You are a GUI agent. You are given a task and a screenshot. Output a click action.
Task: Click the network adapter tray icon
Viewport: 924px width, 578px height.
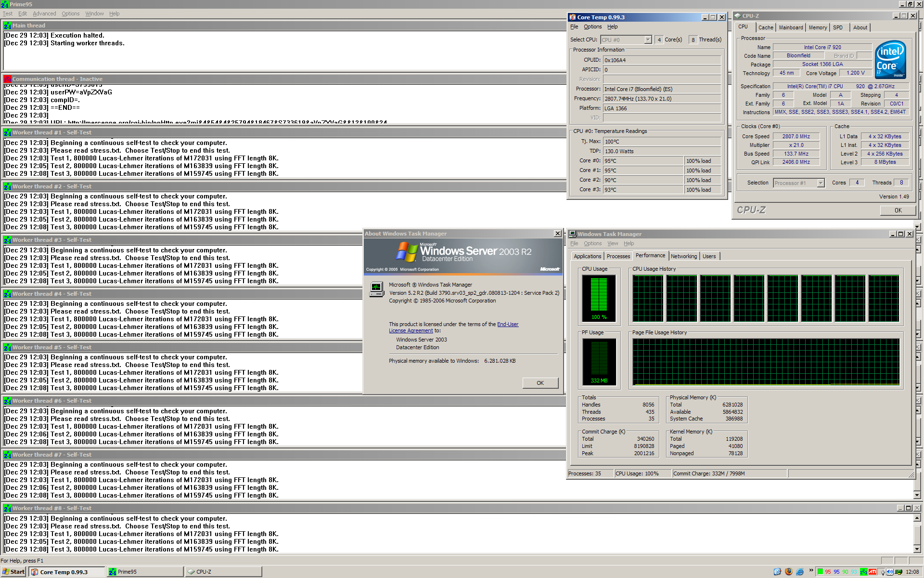point(898,572)
